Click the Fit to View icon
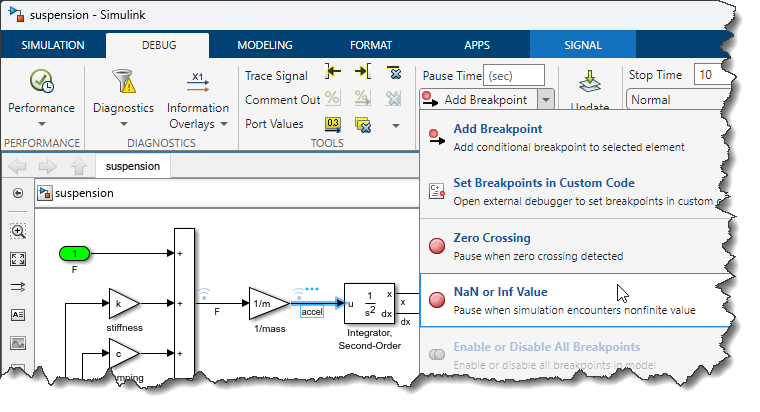 coord(18,259)
